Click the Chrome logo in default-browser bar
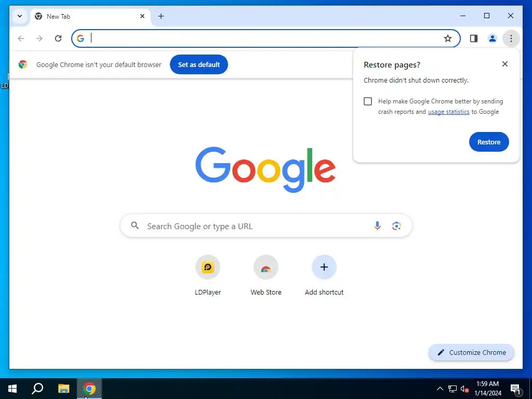This screenshot has height=399, width=532. [x=23, y=64]
